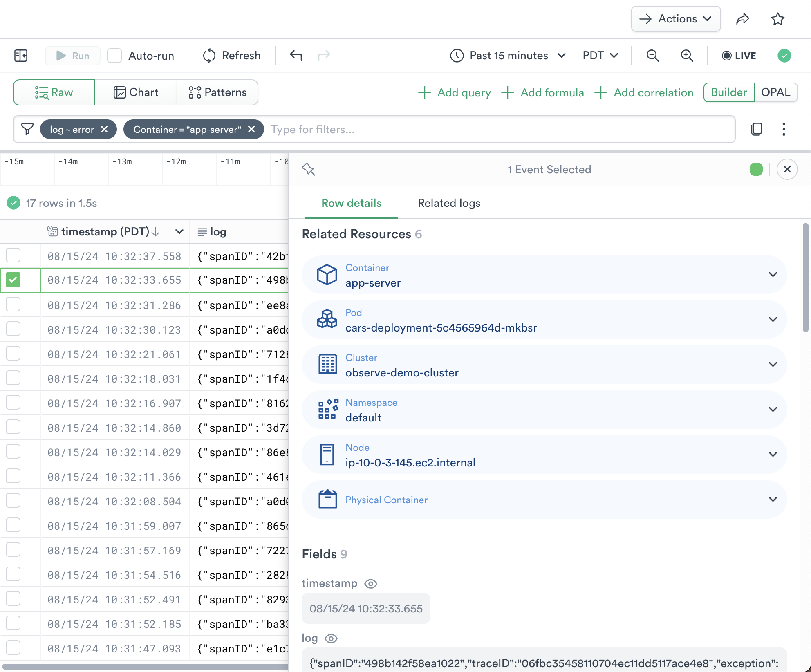Screen dimensions: 811x672
Task: Click the Run button
Action: point(72,56)
